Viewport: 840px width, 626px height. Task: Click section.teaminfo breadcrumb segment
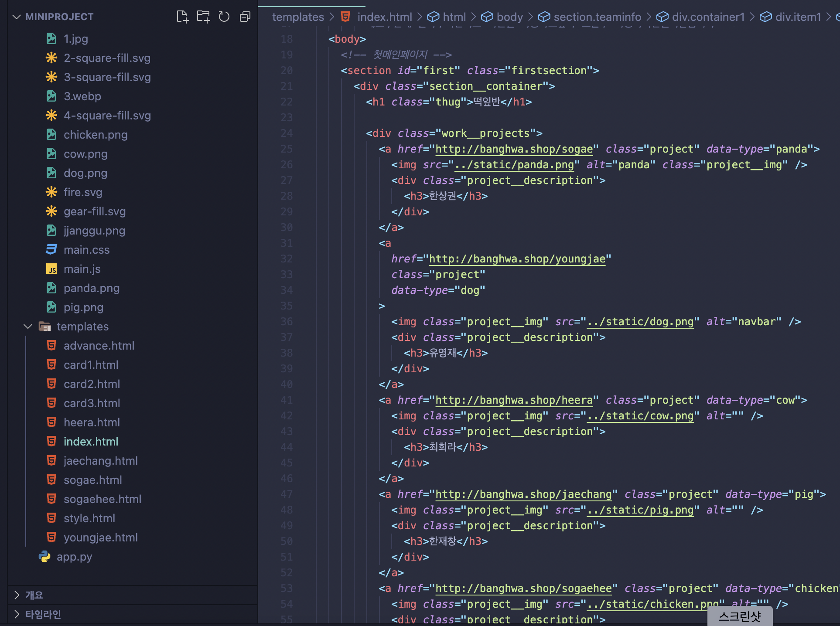click(x=597, y=17)
